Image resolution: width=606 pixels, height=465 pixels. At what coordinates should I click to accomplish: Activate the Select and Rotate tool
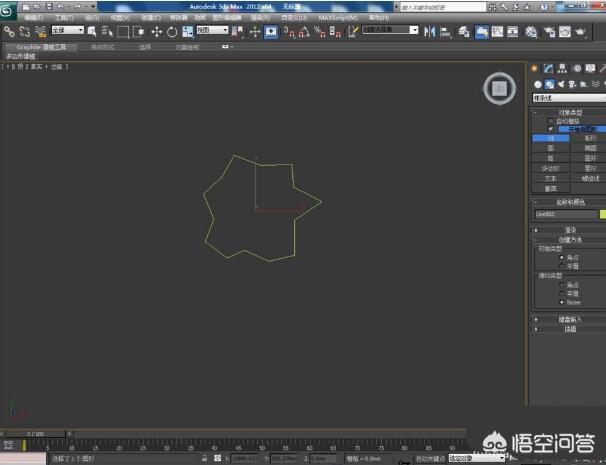coord(172,32)
